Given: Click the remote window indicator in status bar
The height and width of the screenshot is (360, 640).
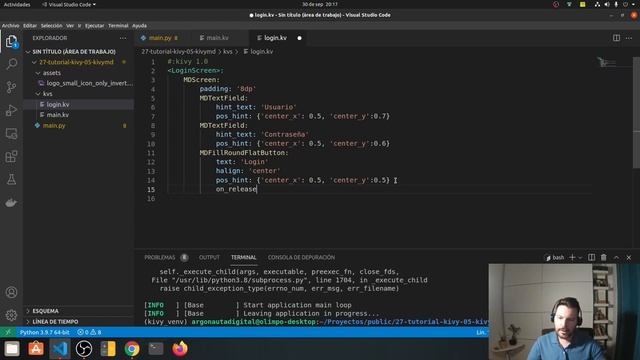Looking at the screenshot, I should tap(8, 332).
